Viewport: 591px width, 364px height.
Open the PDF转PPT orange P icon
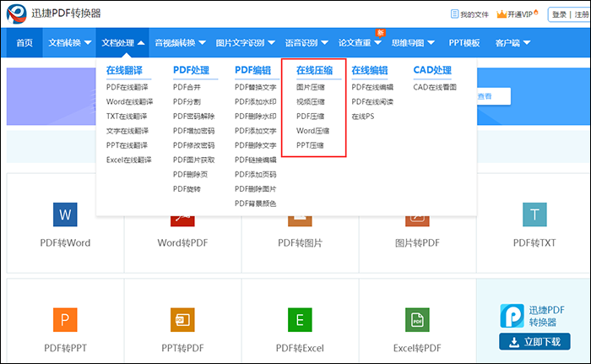pyautogui.click(x=65, y=320)
